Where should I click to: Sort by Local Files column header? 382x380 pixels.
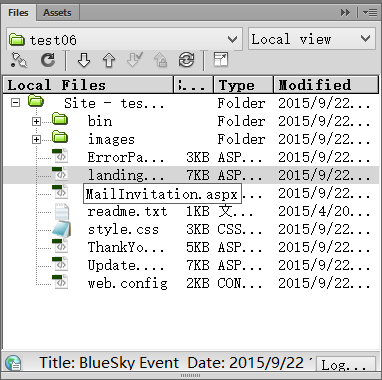pyautogui.click(x=89, y=85)
